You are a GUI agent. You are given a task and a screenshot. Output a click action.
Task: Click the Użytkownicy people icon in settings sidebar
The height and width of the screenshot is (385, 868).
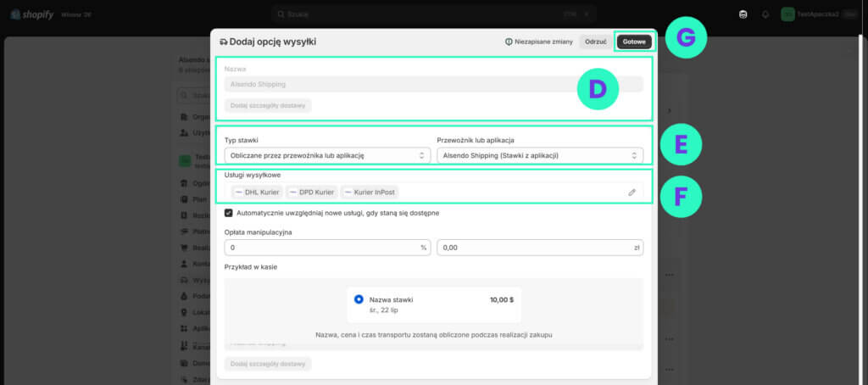pyautogui.click(x=184, y=133)
